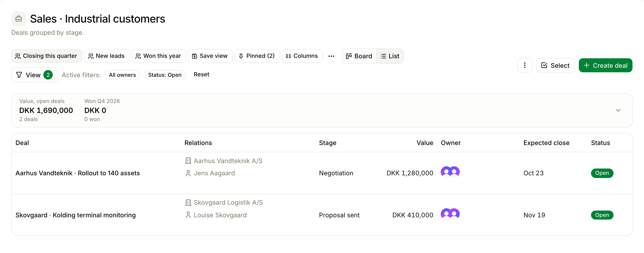Sort by the Owner column header

click(x=450, y=143)
